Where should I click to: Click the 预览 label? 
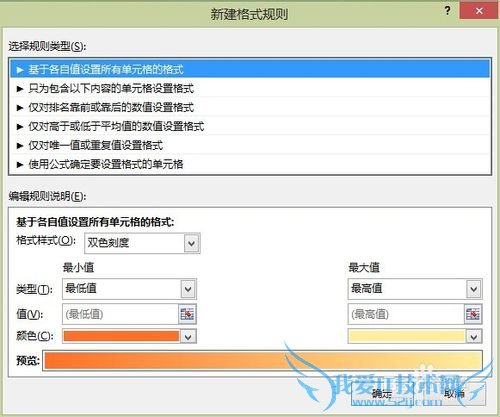pyautogui.click(x=28, y=360)
